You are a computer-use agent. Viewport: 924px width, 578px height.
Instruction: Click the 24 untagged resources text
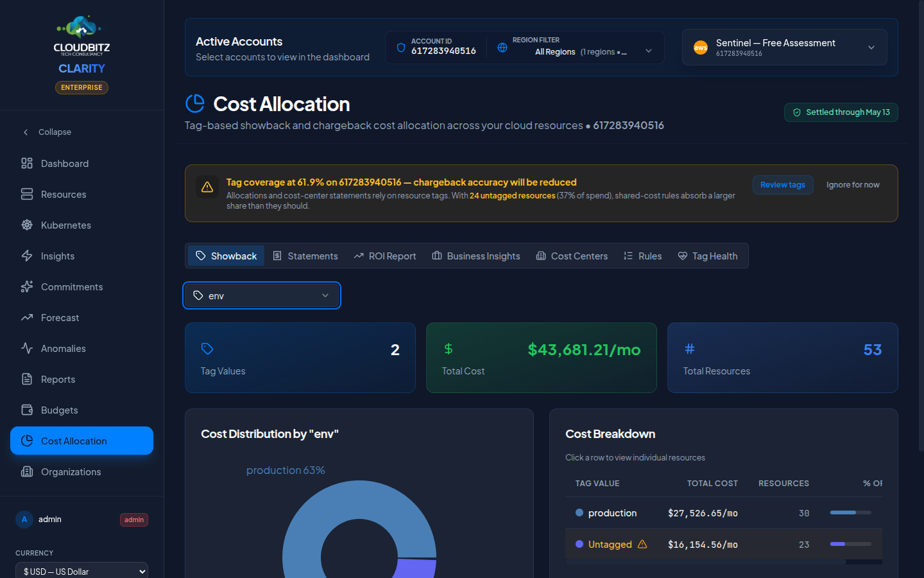(512, 195)
